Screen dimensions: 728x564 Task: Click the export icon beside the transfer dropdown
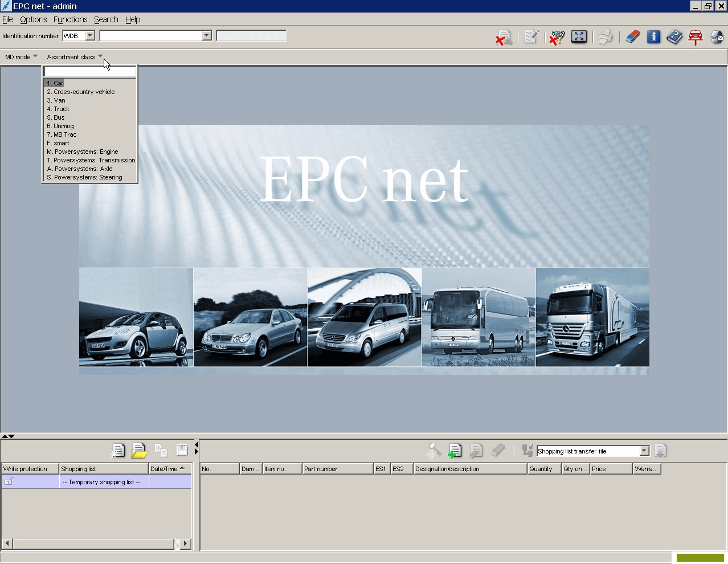pyautogui.click(x=660, y=451)
